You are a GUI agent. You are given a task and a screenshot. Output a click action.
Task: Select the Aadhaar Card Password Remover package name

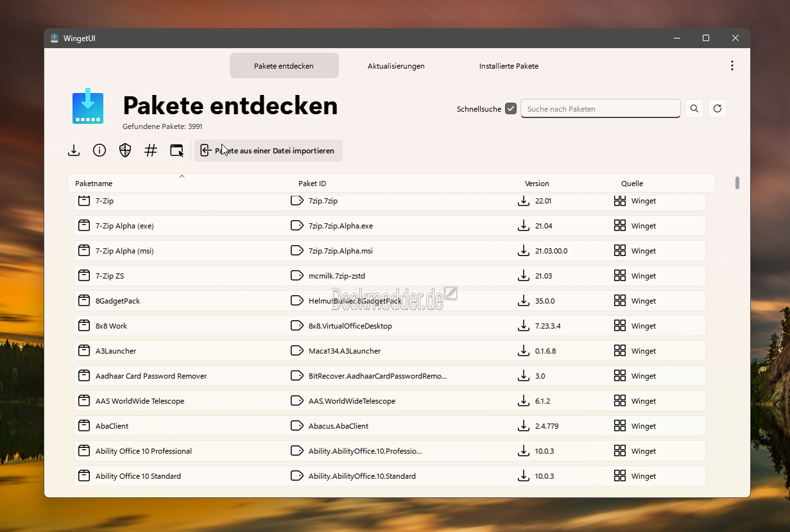[151, 376]
